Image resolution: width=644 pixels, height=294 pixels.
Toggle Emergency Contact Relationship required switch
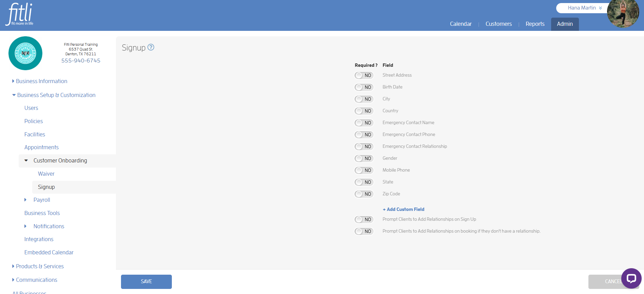[364, 146]
